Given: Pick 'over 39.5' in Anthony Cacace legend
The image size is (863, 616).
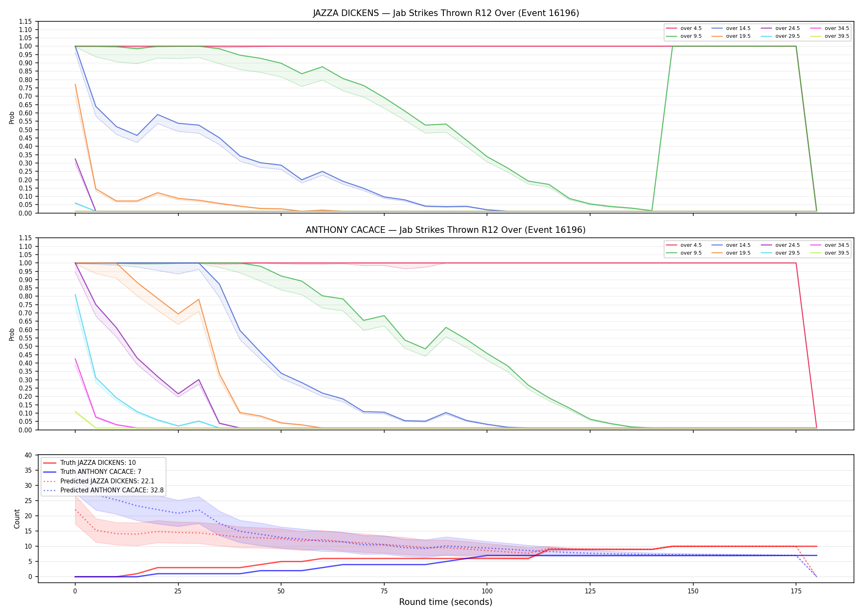Looking at the screenshot, I should [829, 253].
